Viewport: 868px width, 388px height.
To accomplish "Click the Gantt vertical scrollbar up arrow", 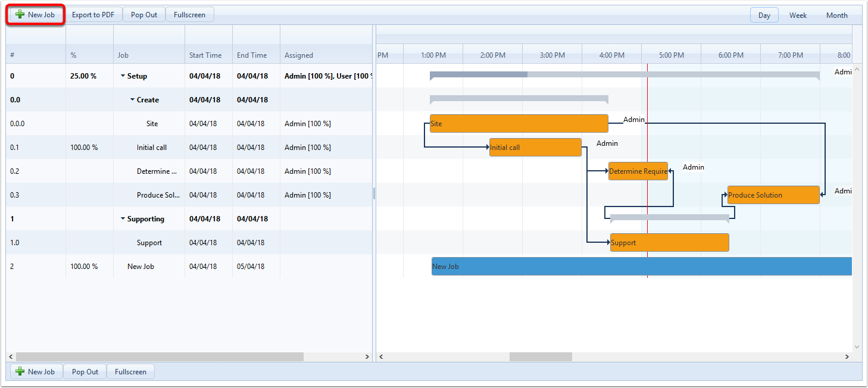I will pos(857,69).
